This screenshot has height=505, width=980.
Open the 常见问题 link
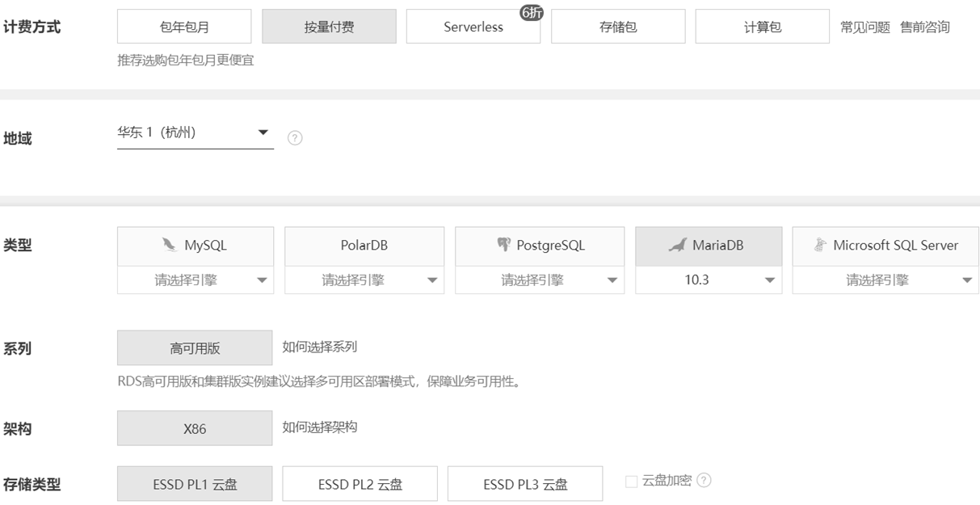(864, 27)
